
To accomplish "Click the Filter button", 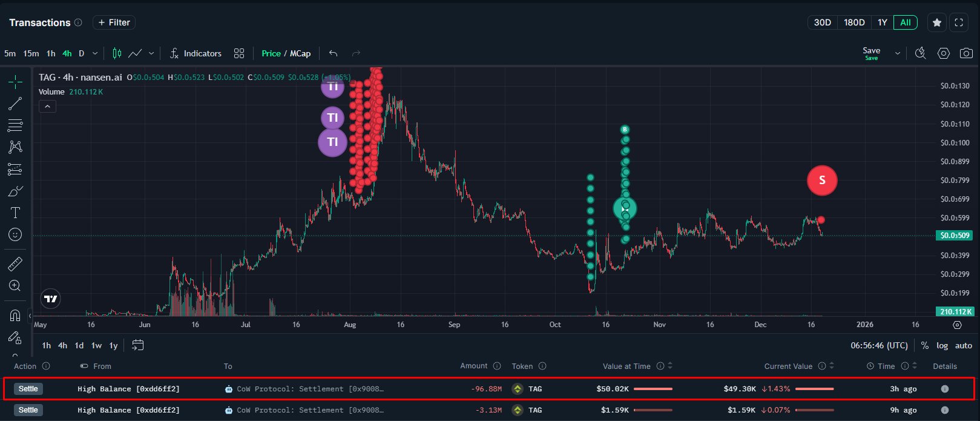I will click(114, 22).
